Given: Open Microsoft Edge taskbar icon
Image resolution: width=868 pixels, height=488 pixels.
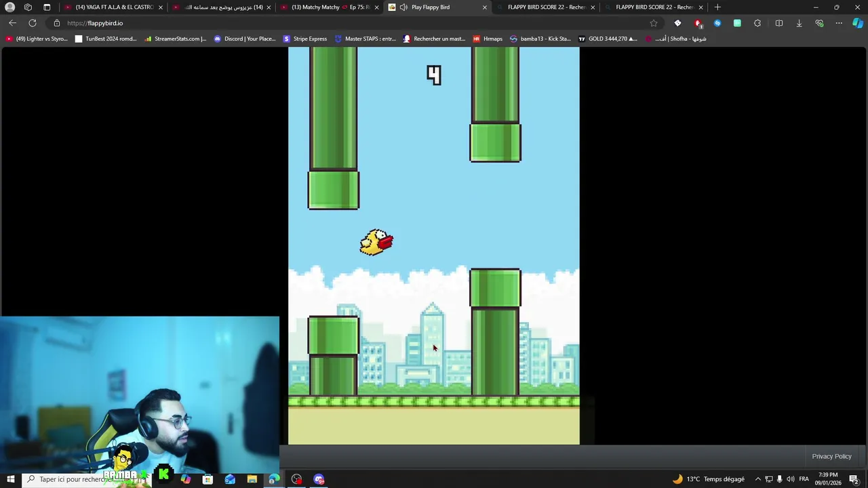Looking at the screenshot, I should click(274, 479).
